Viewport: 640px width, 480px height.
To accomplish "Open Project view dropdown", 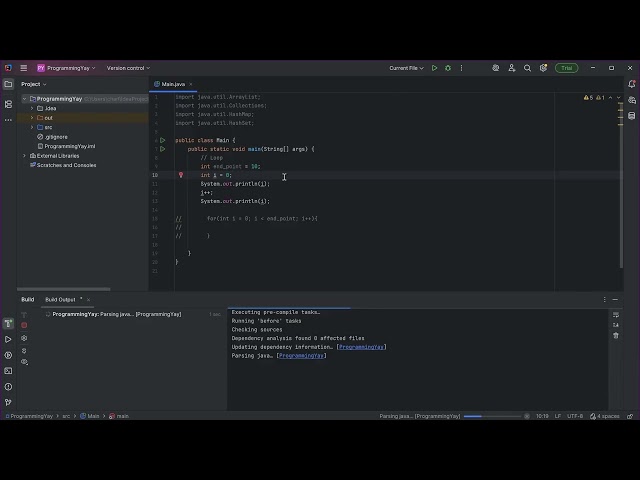I will pyautogui.click(x=34, y=84).
